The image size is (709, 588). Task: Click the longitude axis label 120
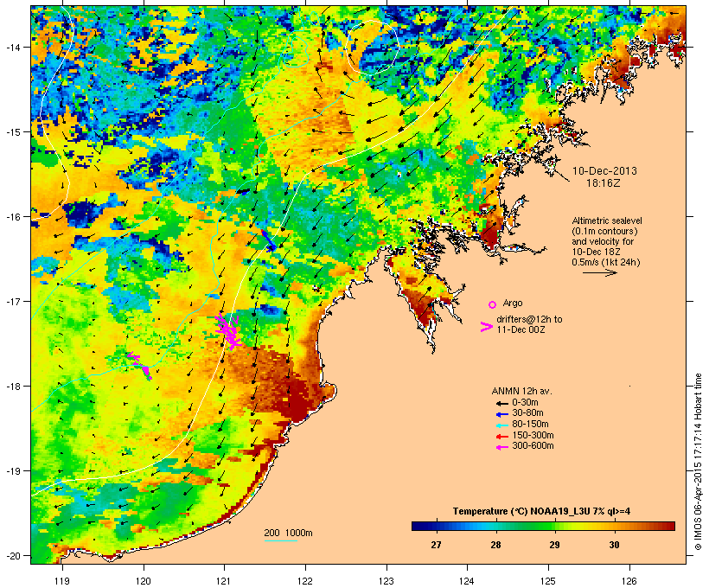[x=144, y=581]
